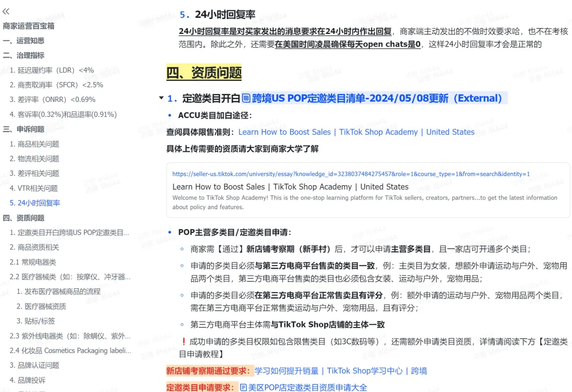Open sidebar title 商家运营百宝箱
This screenshot has width=572, height=392.
29,26
